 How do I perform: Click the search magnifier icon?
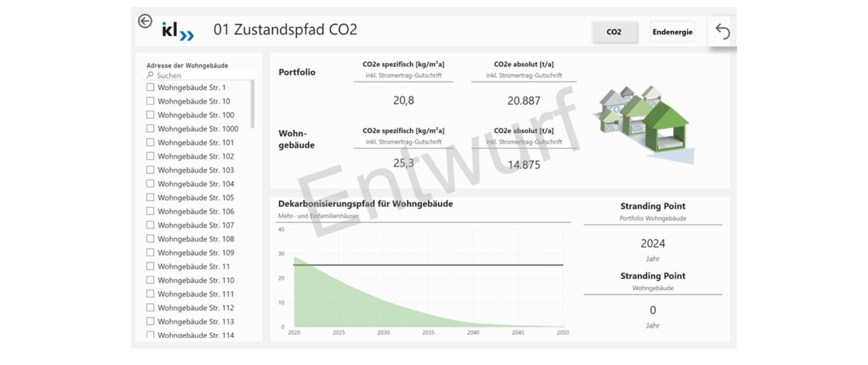pyautogui.click(x=150, y=75)
